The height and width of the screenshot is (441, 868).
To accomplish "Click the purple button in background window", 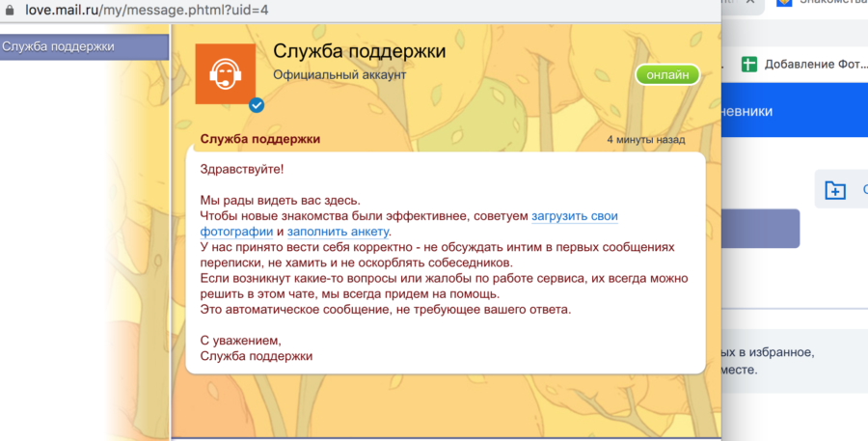I will [761, 229].
